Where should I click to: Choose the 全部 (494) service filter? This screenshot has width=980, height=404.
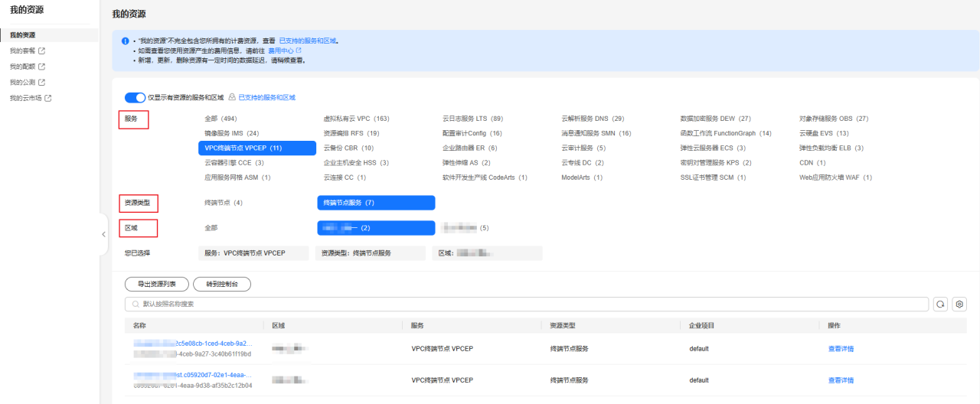click(220, 119)
